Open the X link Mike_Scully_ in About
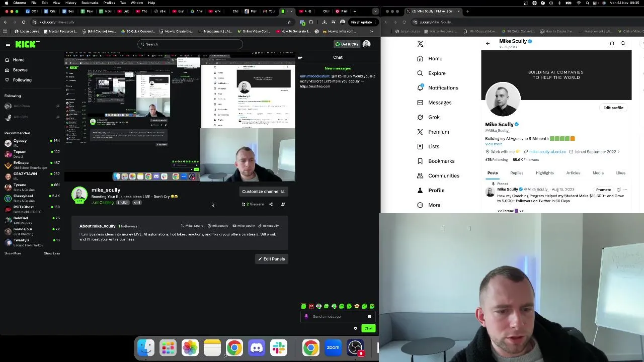 [x=193, y=226]
